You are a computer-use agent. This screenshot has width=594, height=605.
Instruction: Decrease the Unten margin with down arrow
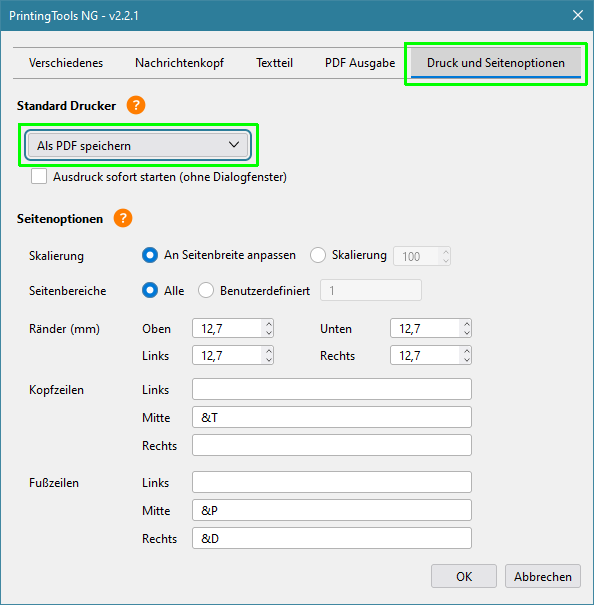(467, 333)
